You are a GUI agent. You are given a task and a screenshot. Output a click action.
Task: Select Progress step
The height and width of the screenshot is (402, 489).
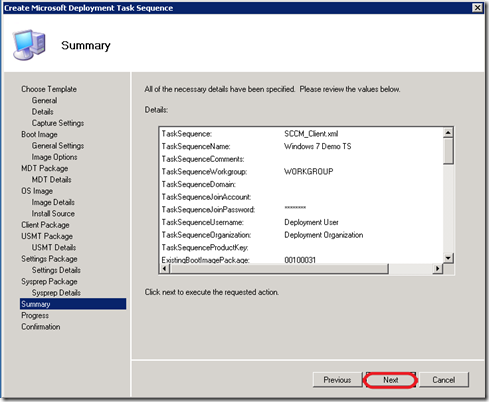(35, 316)
